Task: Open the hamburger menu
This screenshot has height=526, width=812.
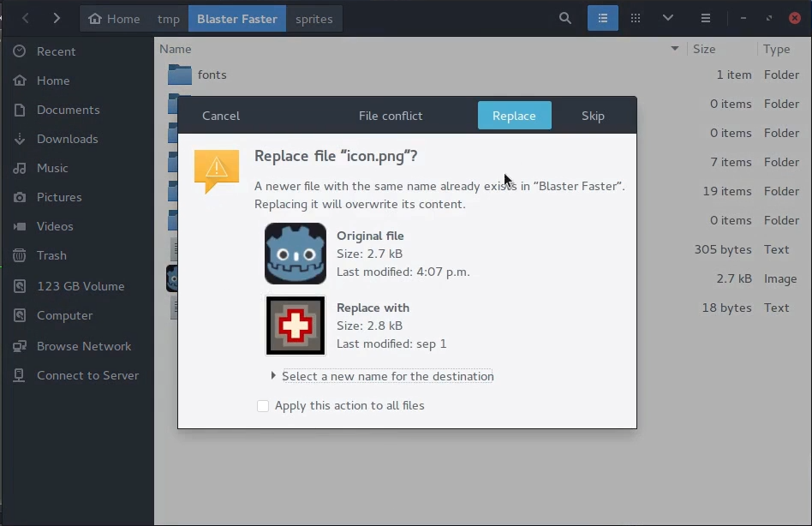Action: click(x=705, y=19)
